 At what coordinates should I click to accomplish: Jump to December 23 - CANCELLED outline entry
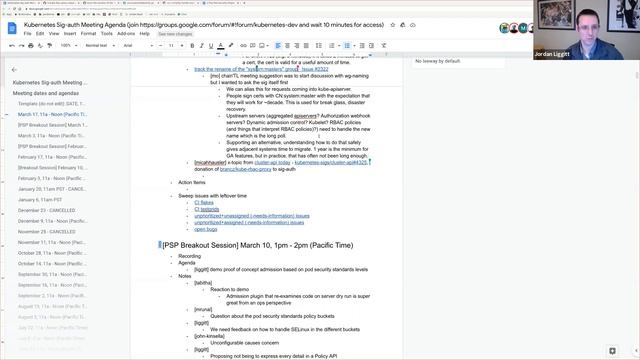click(x=47, y=210)
